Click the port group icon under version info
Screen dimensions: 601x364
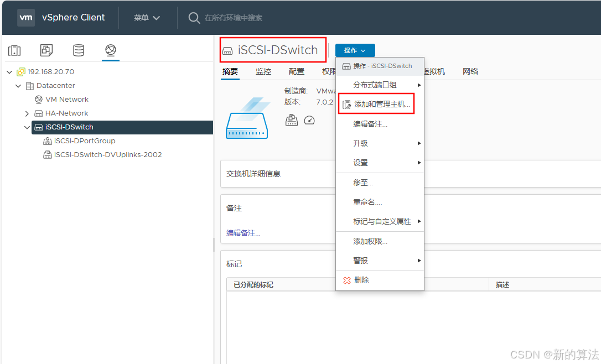pos(292,120)
